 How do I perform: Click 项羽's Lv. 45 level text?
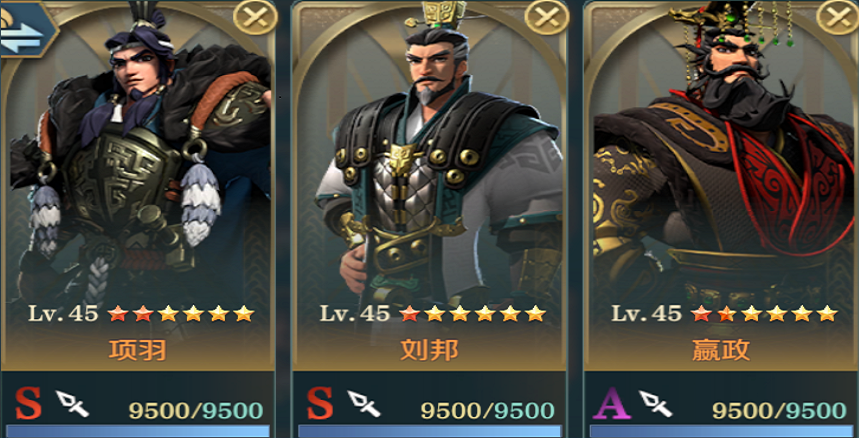click(63, 314)
